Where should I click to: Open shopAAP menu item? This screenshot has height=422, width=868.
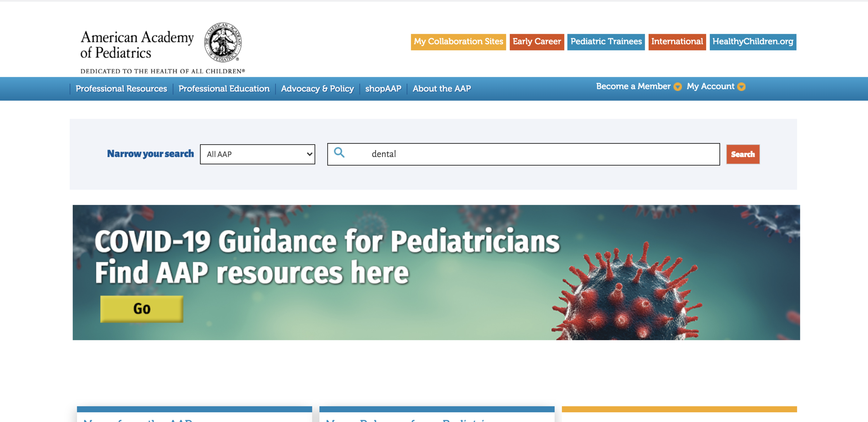(x=383, y=89)
